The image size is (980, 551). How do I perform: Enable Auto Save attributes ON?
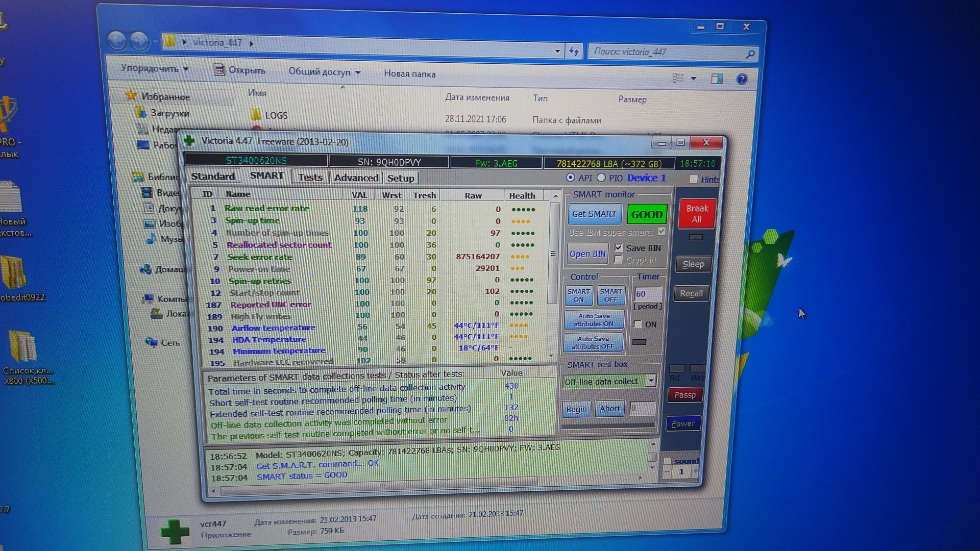click(x=594, y=320)
